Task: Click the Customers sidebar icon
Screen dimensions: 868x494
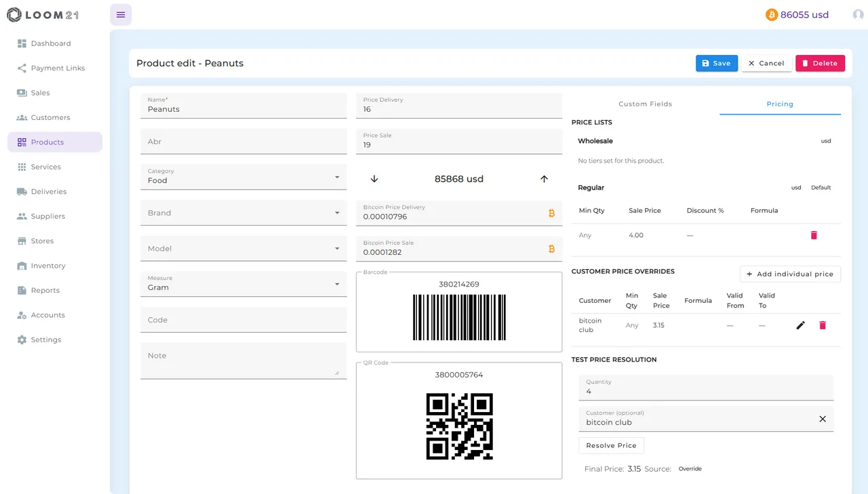Action: [22, 117]
